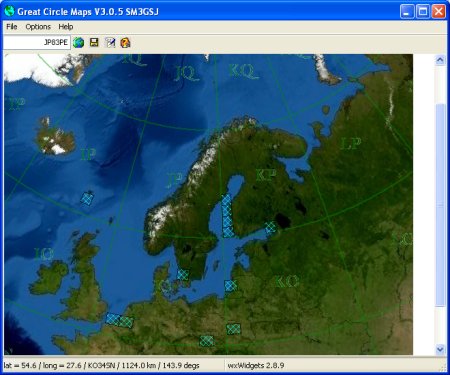Click the floppy disk save icon
Viewport: 450px width, 375px height.
point(94,43)
